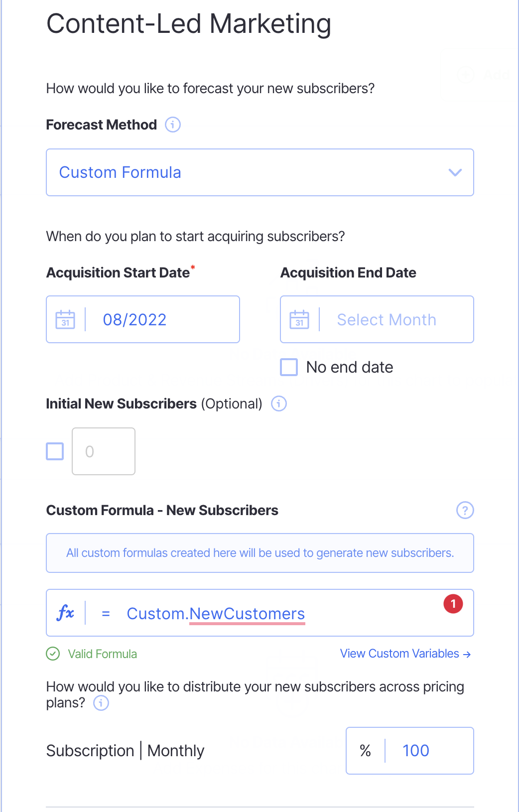Click Custom.NewCustomers formula text
This screenshot has height=812, width=519.
click(216, 614)
